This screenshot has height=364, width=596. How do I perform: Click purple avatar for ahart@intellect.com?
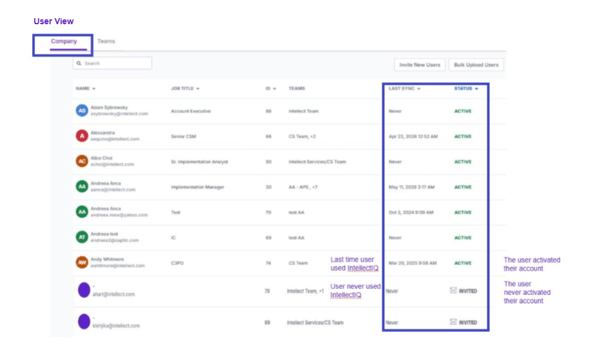pos(84,290)
